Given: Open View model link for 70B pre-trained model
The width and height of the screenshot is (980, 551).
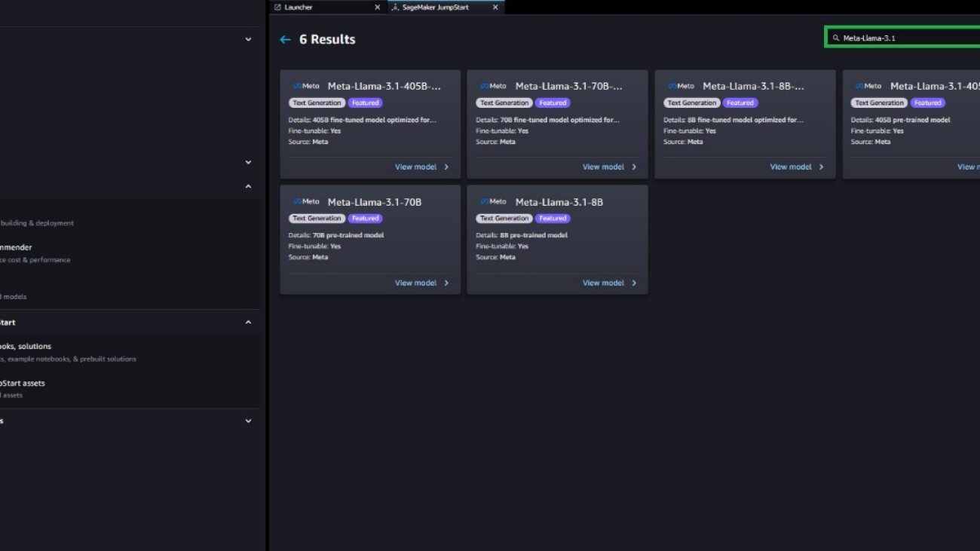Looking at the screenshot, I should pyautogui.click(x=415, y=283).
